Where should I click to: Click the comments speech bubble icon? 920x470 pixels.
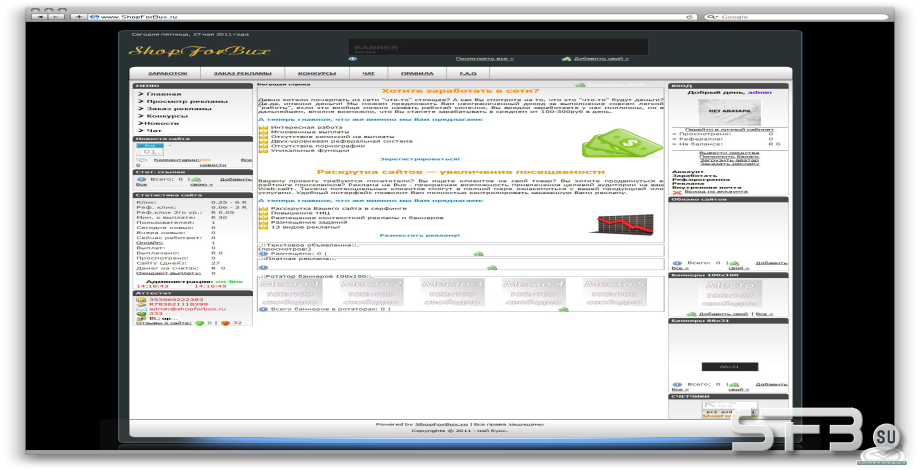[141, 160]
